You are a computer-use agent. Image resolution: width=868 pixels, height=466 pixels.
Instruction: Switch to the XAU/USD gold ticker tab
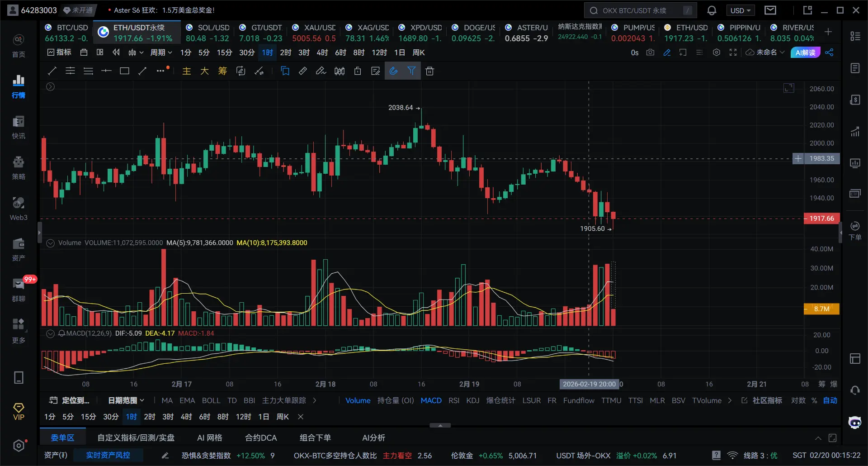click(314, 33)
